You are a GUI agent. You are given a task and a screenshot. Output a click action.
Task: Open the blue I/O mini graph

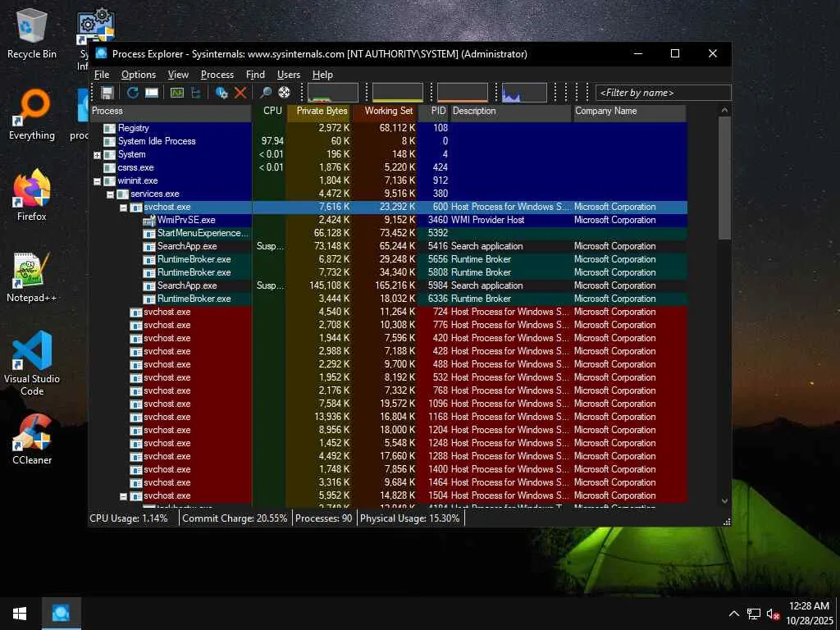pyautogui.click(x=524, y=92)
